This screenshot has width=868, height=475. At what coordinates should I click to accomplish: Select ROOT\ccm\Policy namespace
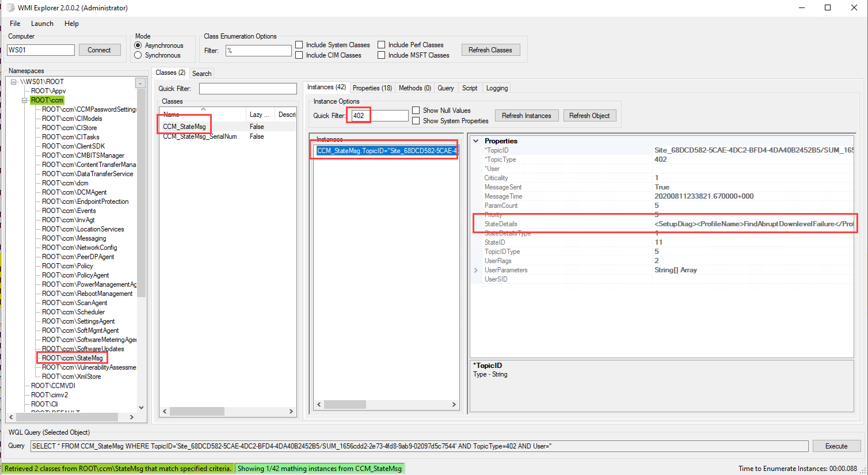pos(67,266)
